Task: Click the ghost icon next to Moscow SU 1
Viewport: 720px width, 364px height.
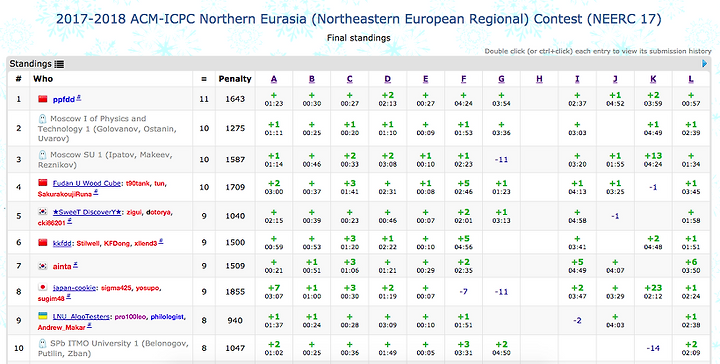Action: click(42, 155)
